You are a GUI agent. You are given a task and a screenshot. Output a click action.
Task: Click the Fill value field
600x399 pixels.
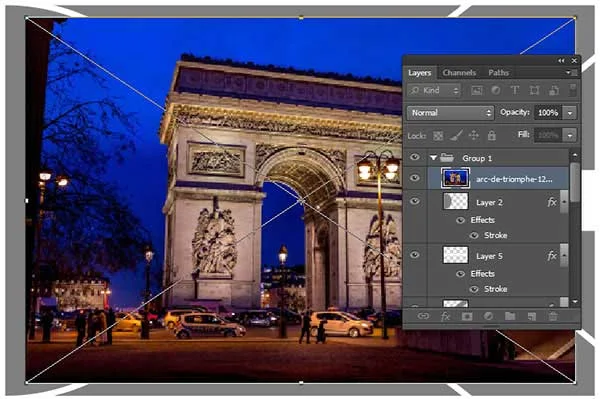point(549,135)
